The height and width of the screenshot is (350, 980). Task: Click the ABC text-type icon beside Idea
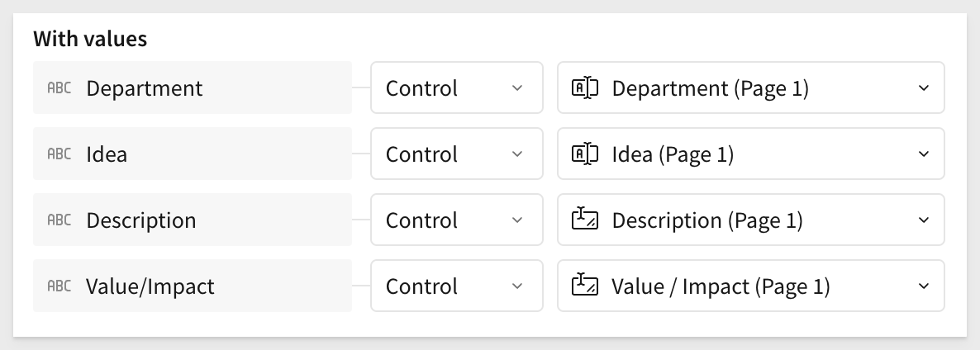(59, 154)
